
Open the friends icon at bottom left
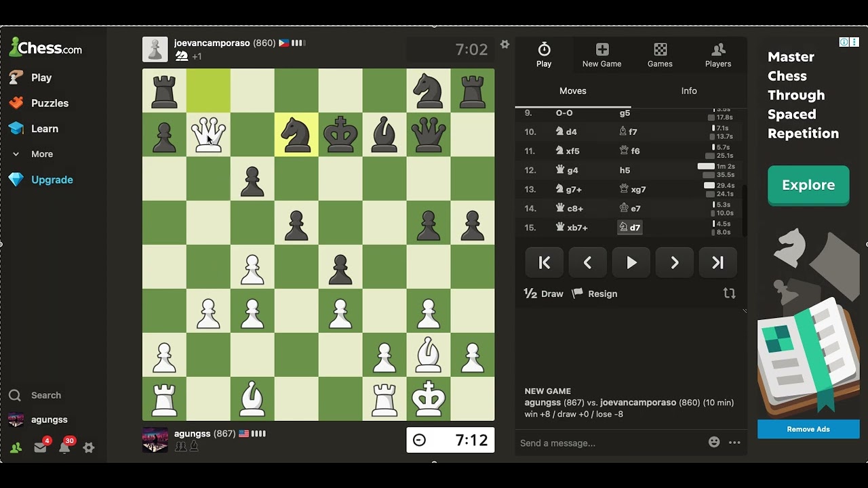(x=16, y=447)
